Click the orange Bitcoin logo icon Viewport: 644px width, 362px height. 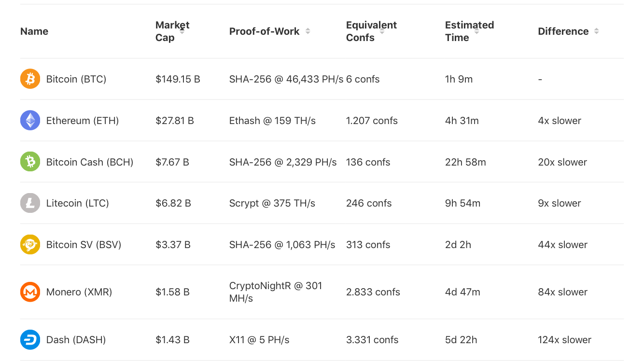pyautogui.click(x=30, y=79)
